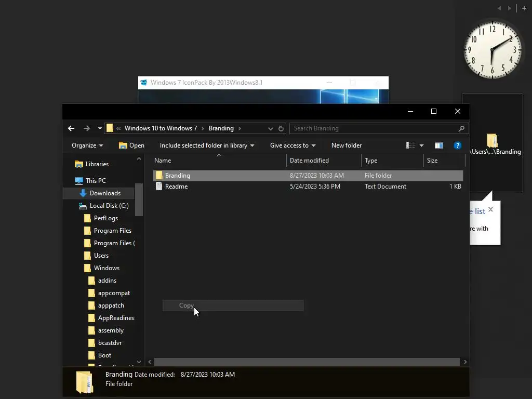Open appcompat folder in tree
The width and height of the screenshot is (532, 399).
click(x=109, y=293)
